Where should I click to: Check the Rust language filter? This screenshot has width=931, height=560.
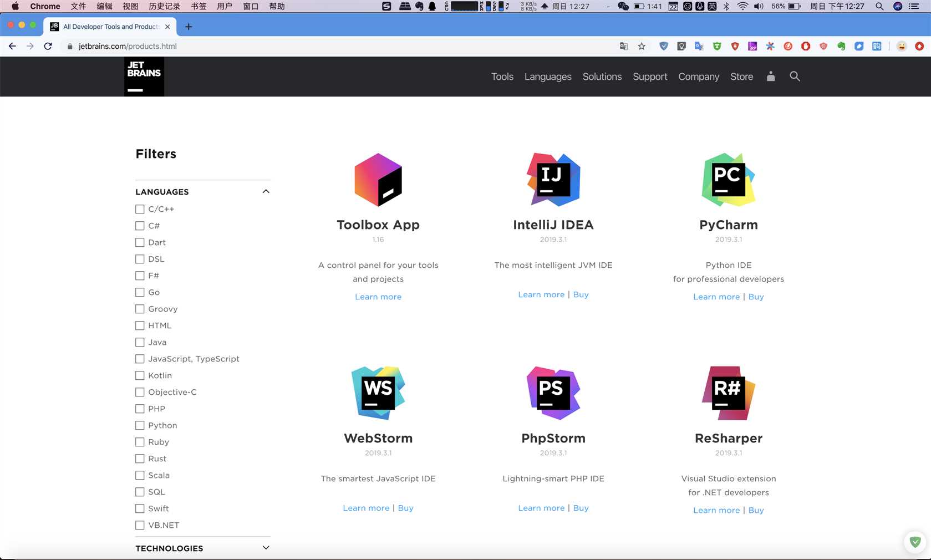140,459
